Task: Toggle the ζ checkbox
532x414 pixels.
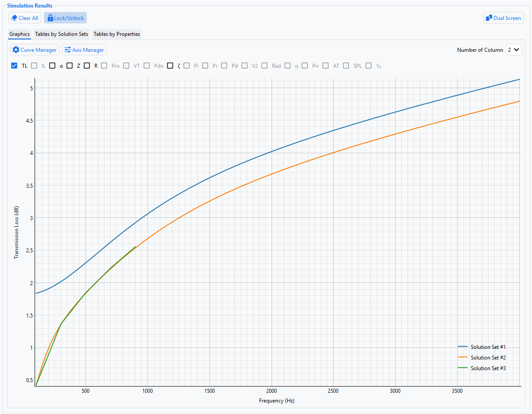Action: pyautogui.click(x=170, y=66)
